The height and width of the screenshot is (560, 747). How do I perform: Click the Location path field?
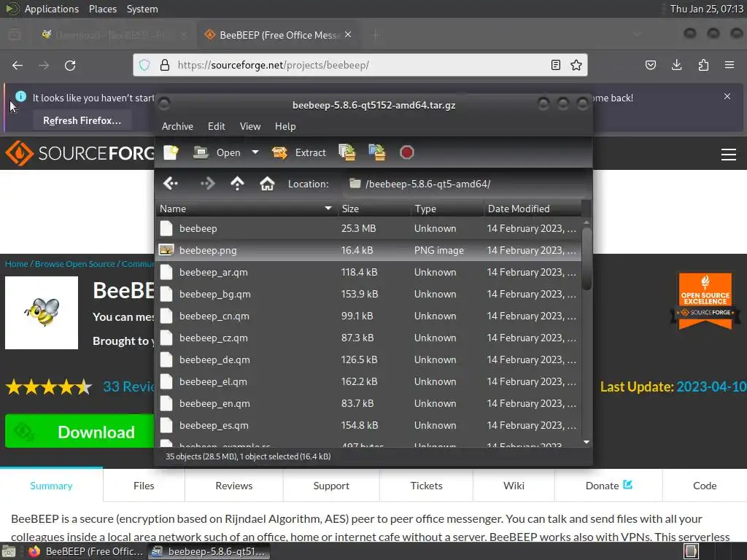pyautogui.click(x=465, y=184)
